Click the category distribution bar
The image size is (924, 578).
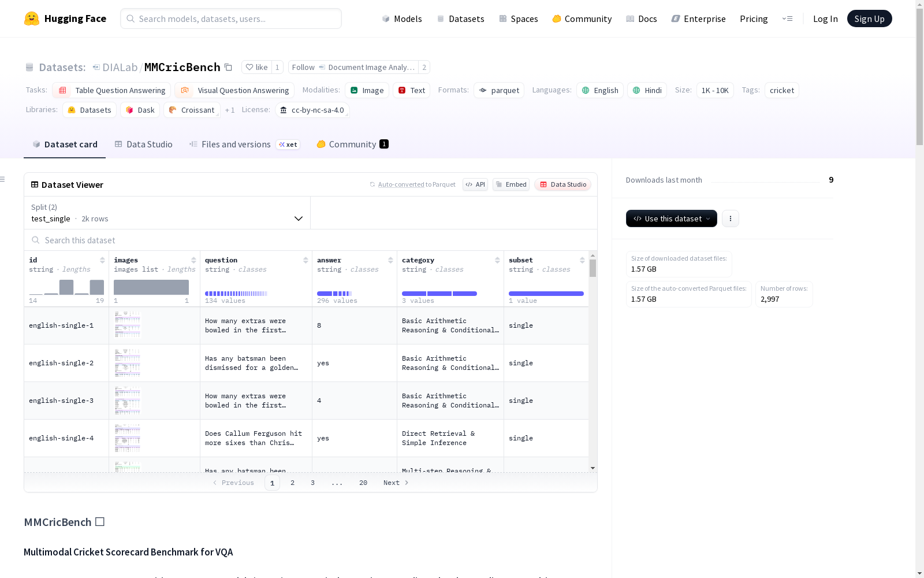click(x=439, y=294)
